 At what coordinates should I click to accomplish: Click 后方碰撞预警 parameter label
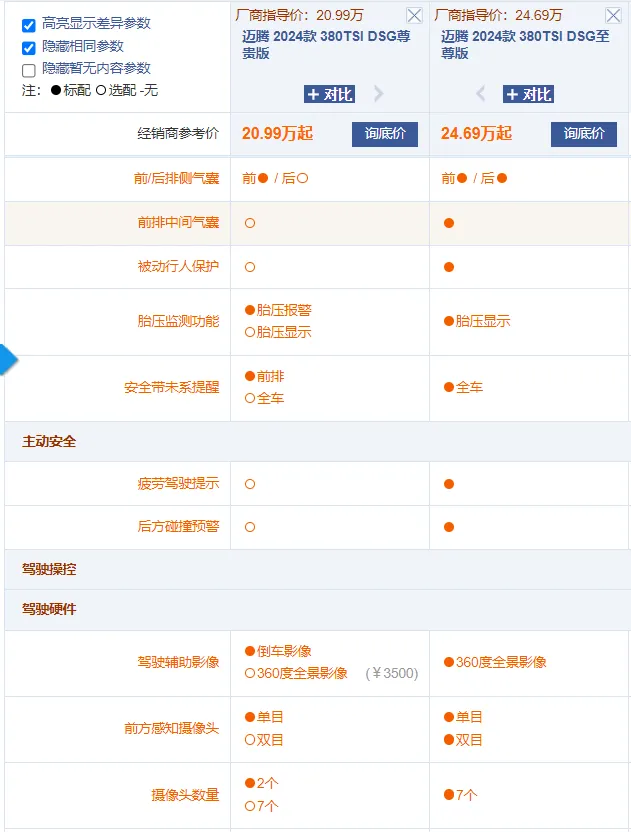(x=178, y=526)
